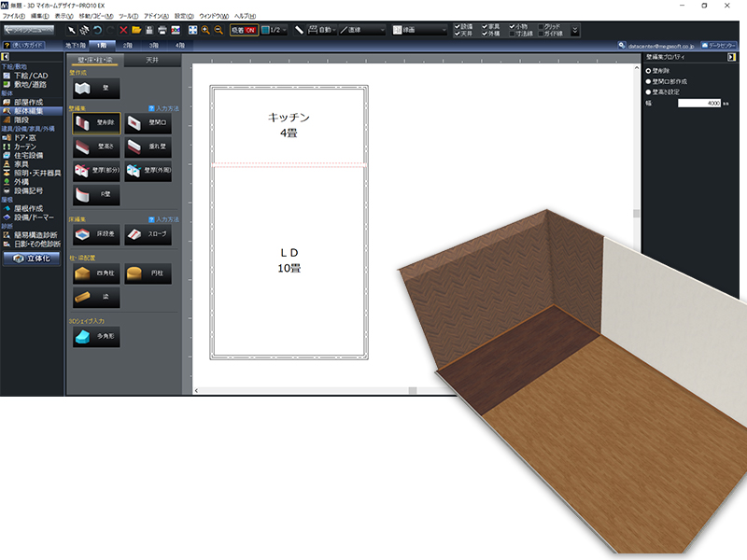747x560 pixels.
Task: Click the 立体化 3D view button
Action: click(33, 259)
